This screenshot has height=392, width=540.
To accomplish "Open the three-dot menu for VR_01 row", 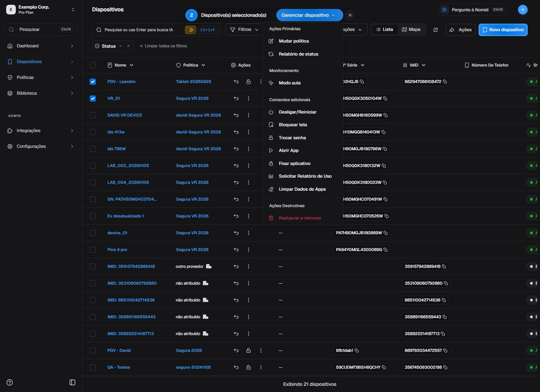I will [x=249, y=98].
